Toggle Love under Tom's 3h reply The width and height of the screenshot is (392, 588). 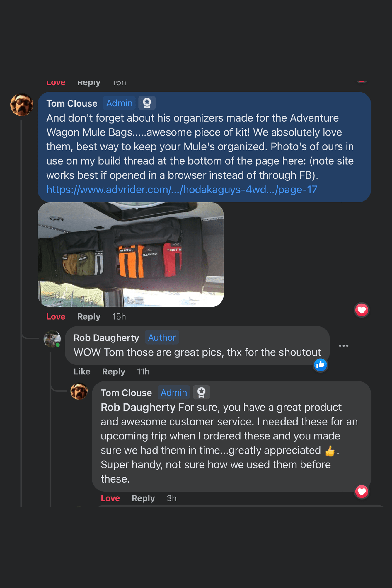pos(110,498)
